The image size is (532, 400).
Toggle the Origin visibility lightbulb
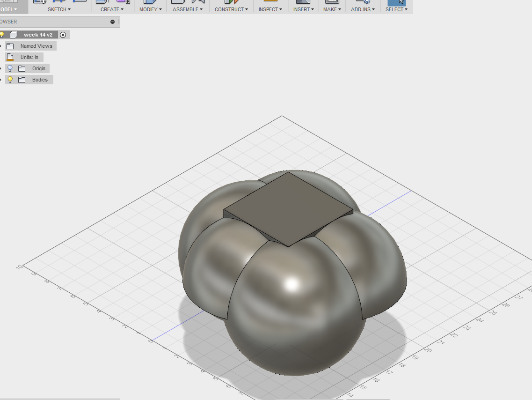pos(10,68)
